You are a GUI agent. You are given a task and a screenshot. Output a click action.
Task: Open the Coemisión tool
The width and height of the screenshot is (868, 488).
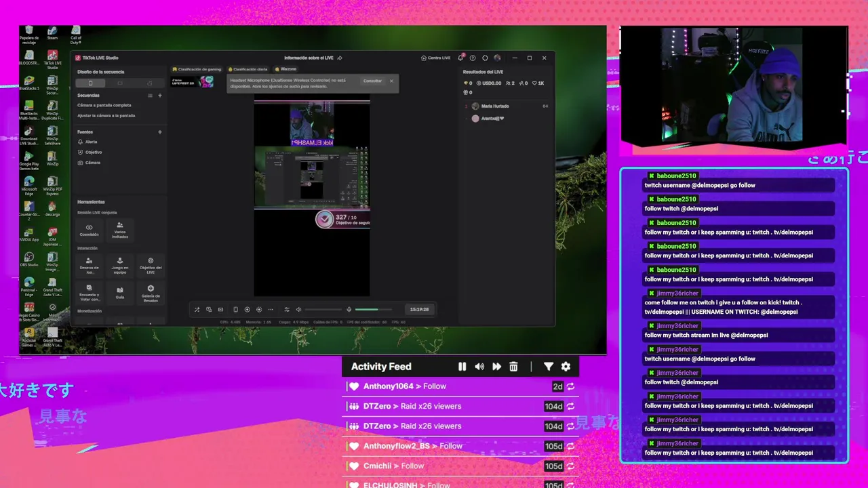point(89,230)
